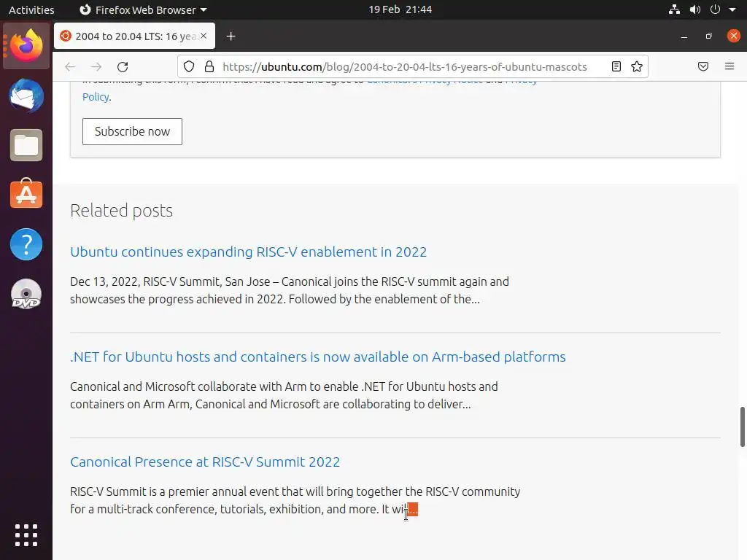Open a new tab
Viewport: 747px width, 560px height.
click(231, 36)
